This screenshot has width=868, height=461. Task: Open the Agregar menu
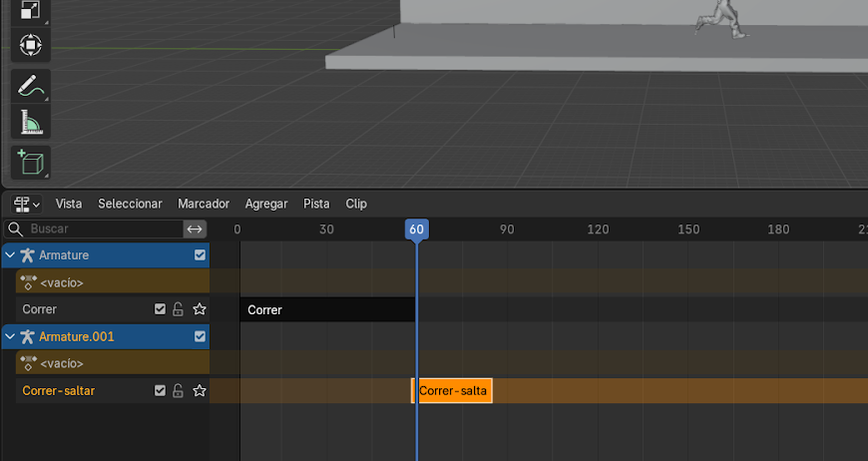point(266,204)
